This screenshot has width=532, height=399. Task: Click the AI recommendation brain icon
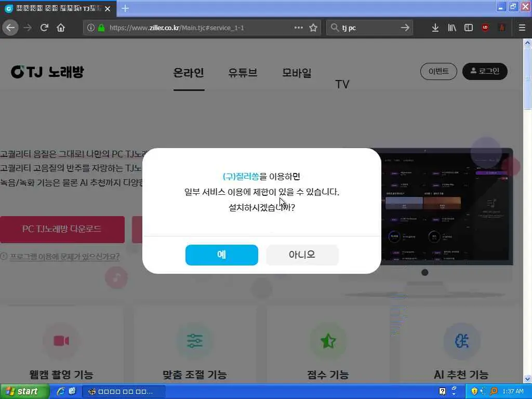tap(461, 341)
